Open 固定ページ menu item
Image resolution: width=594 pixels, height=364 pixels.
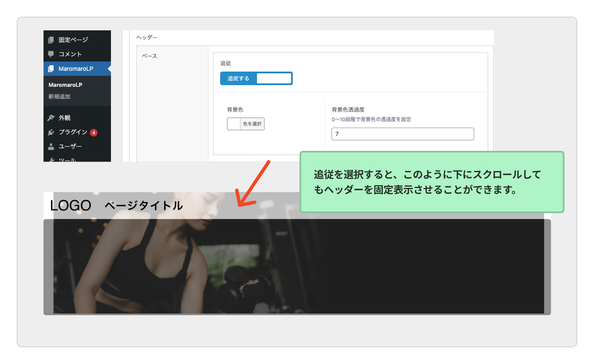(x=73, y=40)
